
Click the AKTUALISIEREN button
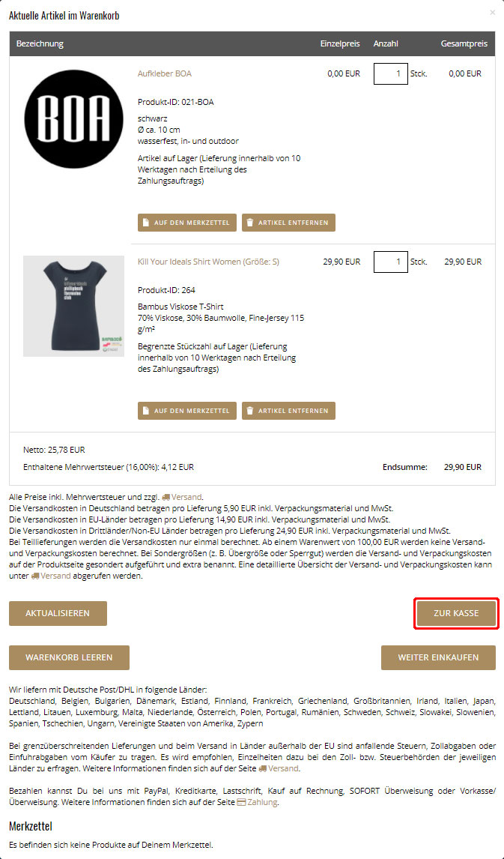point(58,613)
